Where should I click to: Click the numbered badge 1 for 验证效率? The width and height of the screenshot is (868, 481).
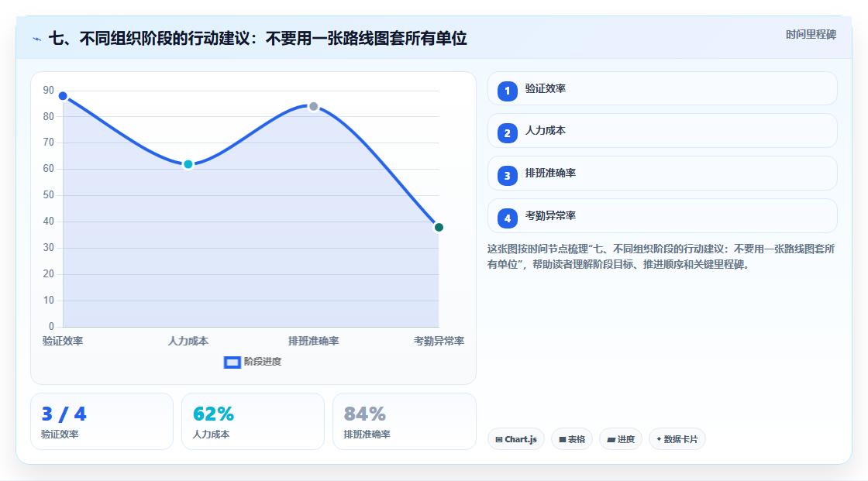pos(507,91)
